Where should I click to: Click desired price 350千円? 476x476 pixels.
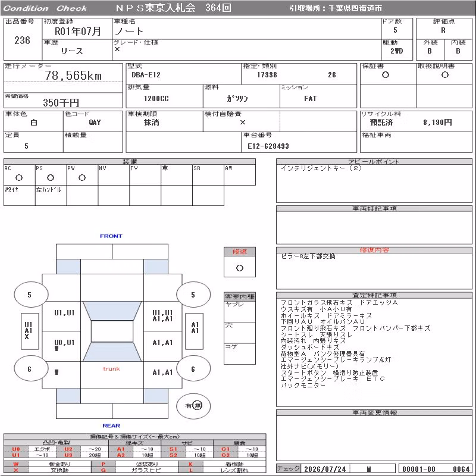click(61, 102)
